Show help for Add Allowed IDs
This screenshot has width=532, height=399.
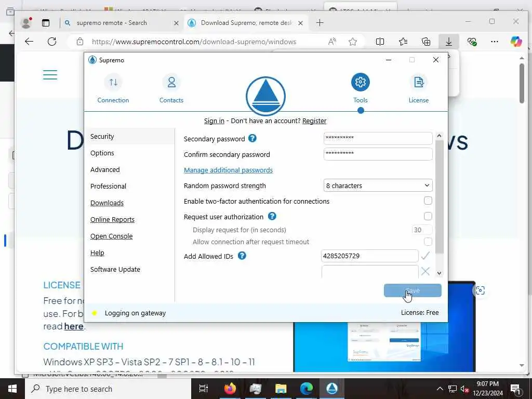(242, 256)
